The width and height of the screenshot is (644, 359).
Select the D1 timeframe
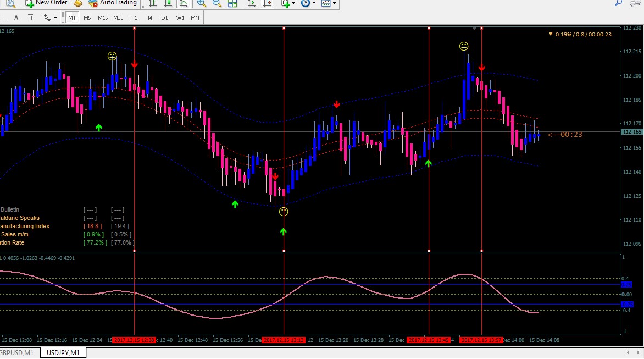click(x=164, y=18)
